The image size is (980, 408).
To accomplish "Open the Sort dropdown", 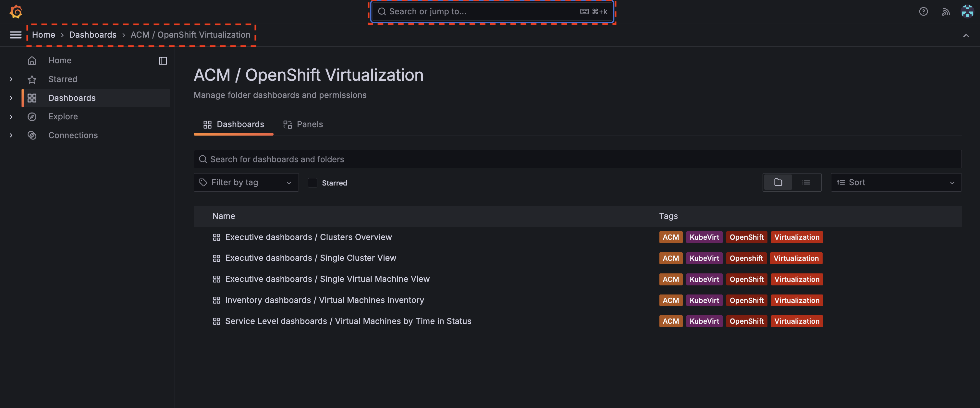I will 896,183.
